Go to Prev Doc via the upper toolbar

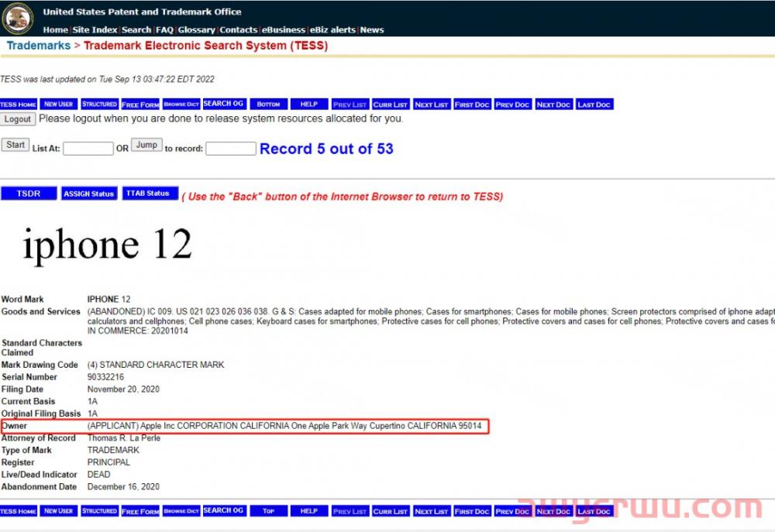[512, 105]
